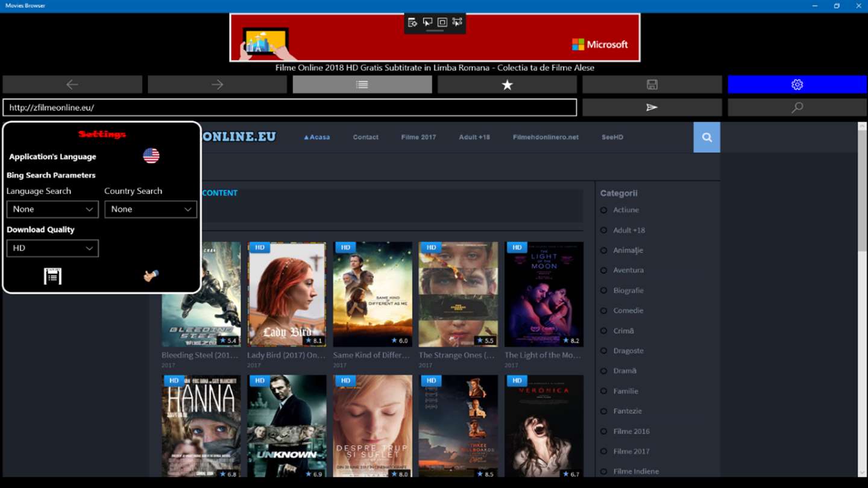
Task: Select the Fantezie category radio button
Action: [x=603, y=411]
